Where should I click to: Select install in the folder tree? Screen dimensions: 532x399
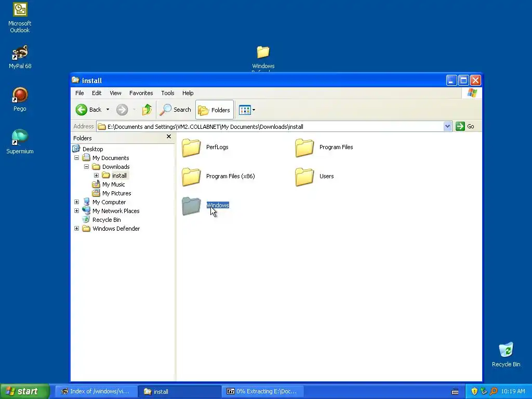tap(119, 176)
